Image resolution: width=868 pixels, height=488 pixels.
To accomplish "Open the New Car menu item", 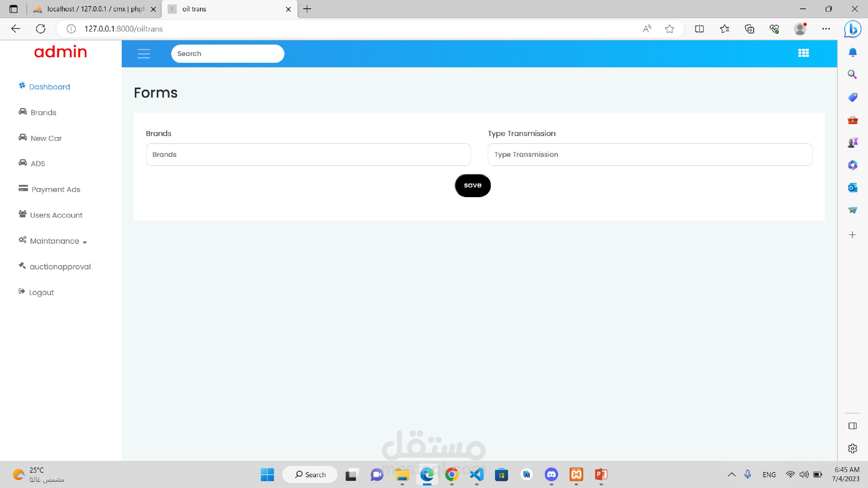I will [46, 138].
